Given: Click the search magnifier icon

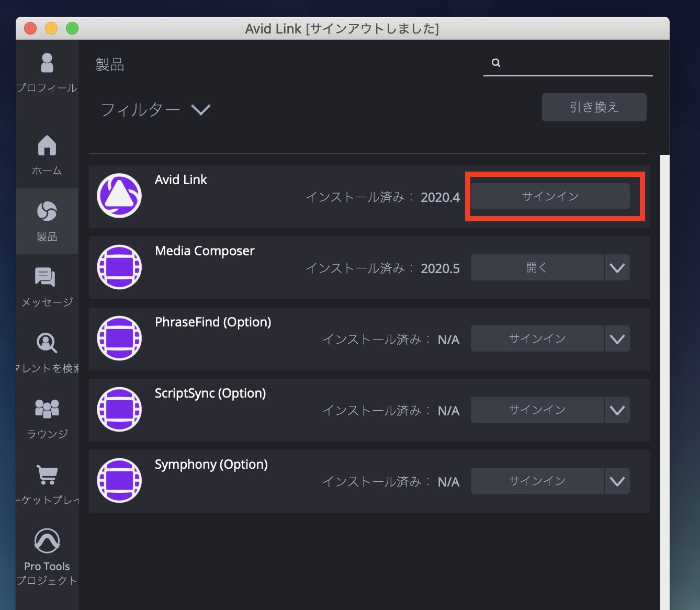Looking at the screenshot, I should pos(496,63).
